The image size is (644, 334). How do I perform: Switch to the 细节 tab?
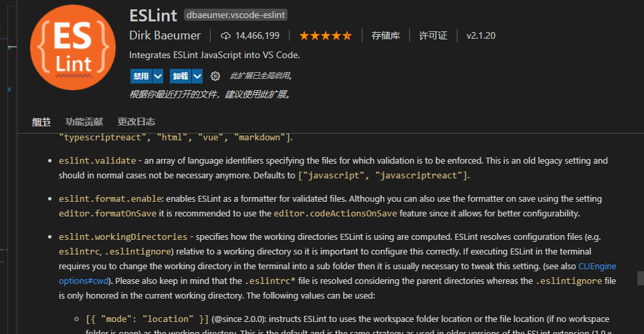click(x=41, y=122)
